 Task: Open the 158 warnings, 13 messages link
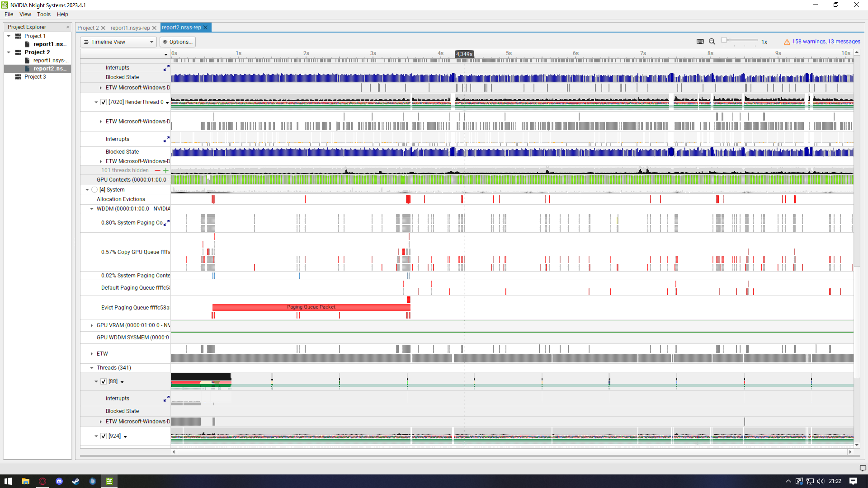click(826, 42)
